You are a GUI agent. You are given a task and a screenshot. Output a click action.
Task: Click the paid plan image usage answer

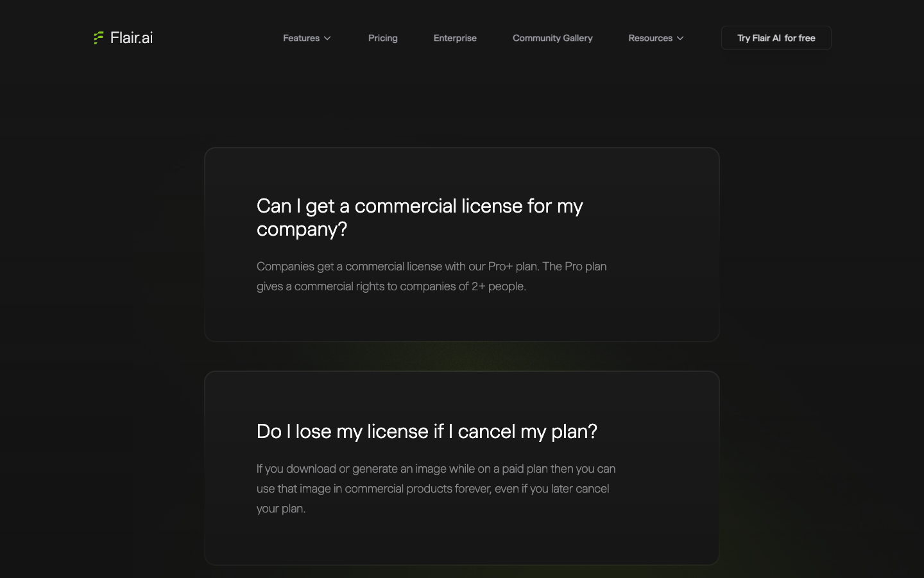436,488
